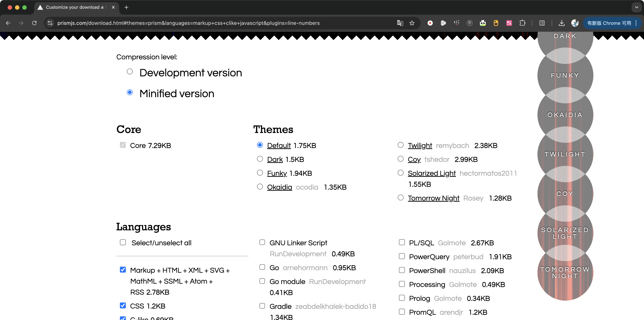644x320 pixels.
Task: Click the browser reload page icon
Action: pyautogui.click(x=35, y=23)
